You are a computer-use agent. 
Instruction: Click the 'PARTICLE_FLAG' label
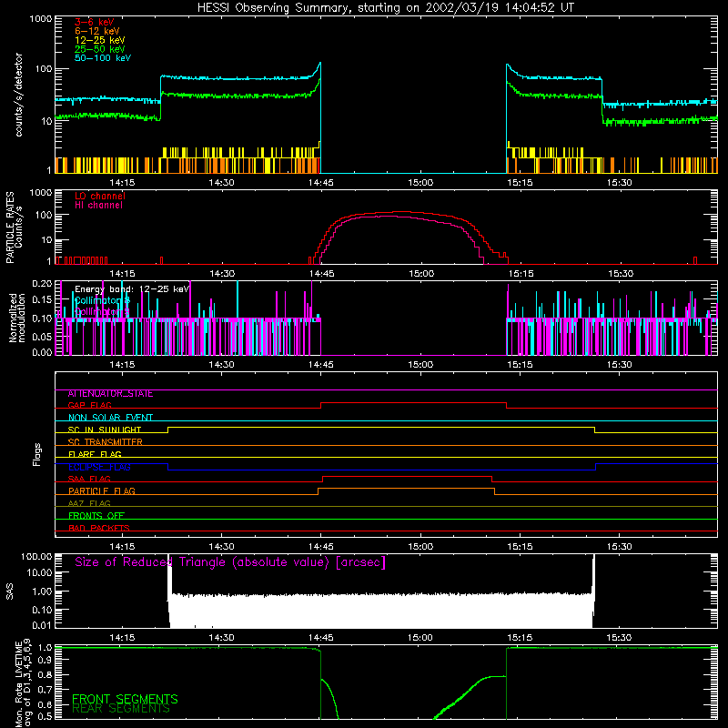pyautogui.click(x=102, y=491)
